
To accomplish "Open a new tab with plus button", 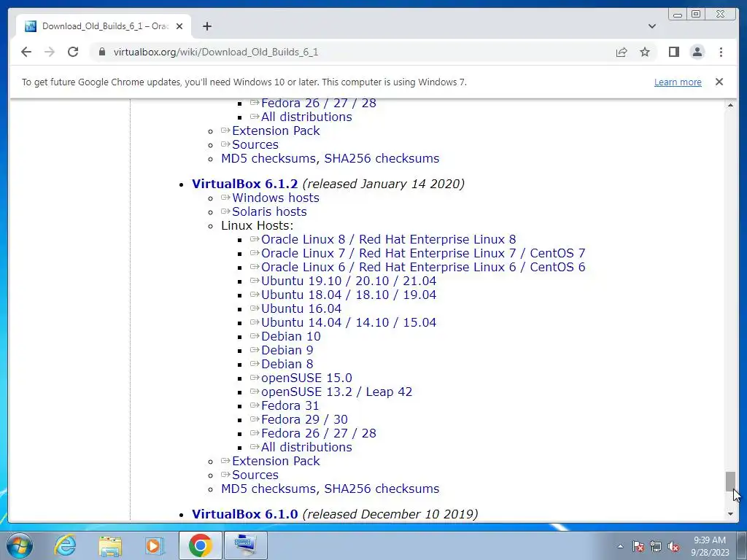I will pos(206,26).
